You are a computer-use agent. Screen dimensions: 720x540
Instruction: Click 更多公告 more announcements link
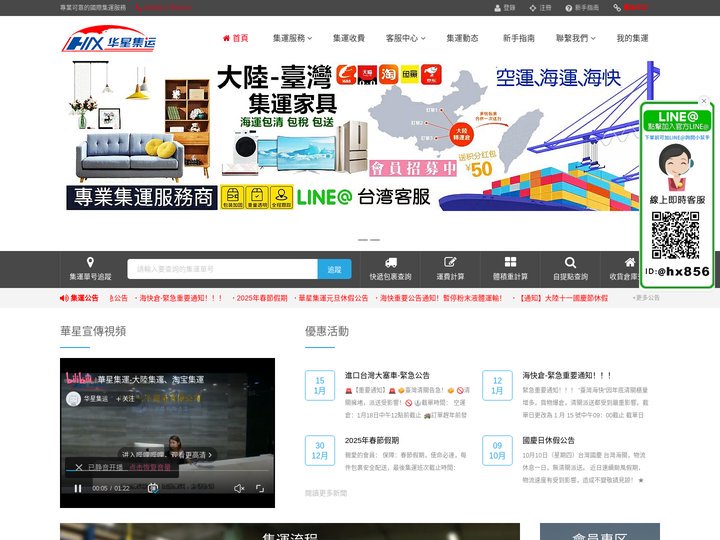point(647,298)
